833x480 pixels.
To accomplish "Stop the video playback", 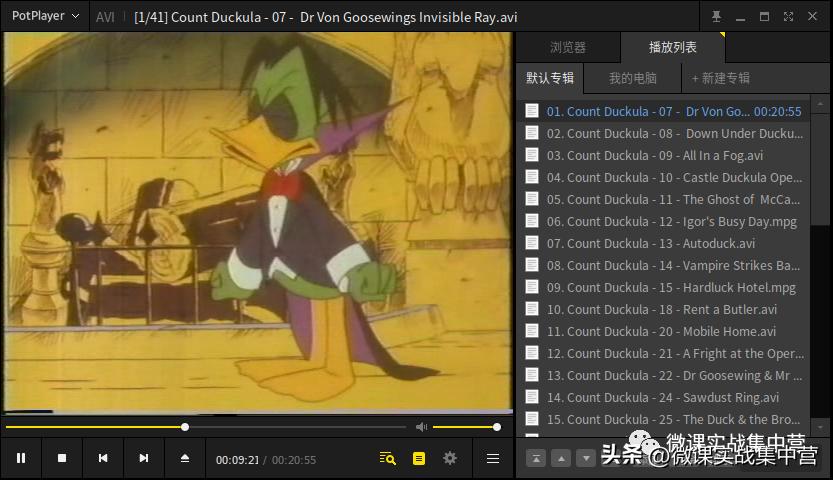I will click(62, 458).
